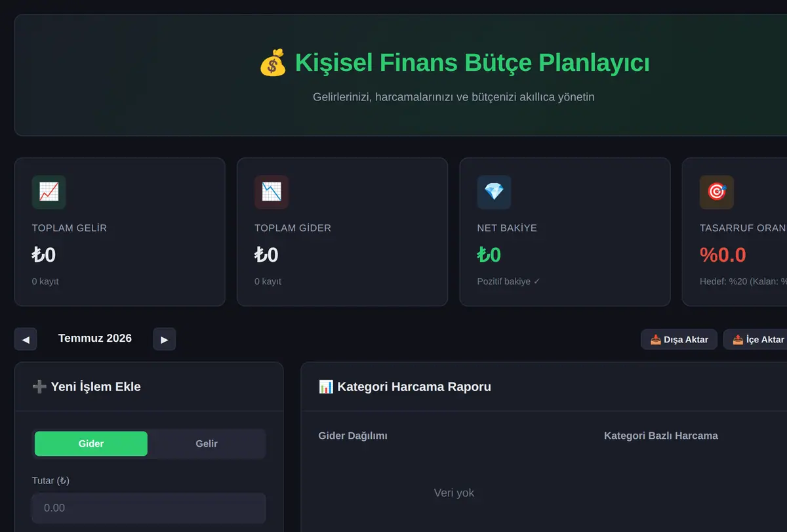Viewport: 787px width, 532px height.
Task: Click the diamond icon on Net Bakiye card
Action: point(494,192)
